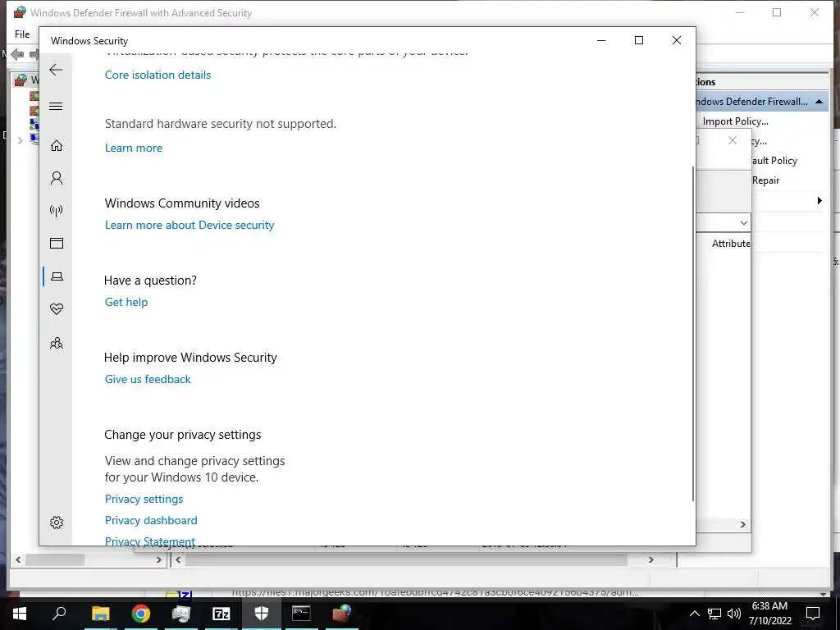The width and height of the screenshot is (840, 630).
Task: Click Windows Community videos heading text
Action: tap(182, 203)
